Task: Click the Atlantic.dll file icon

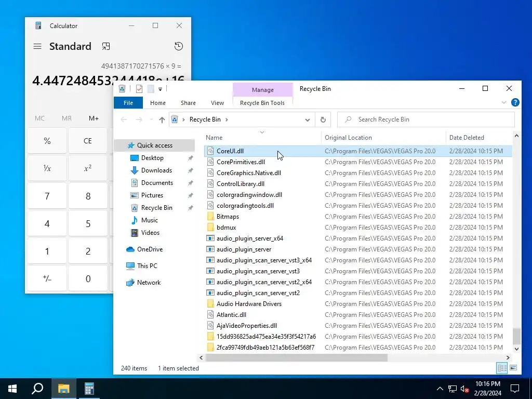Action: pyautogui.click(x=210, y=315)
